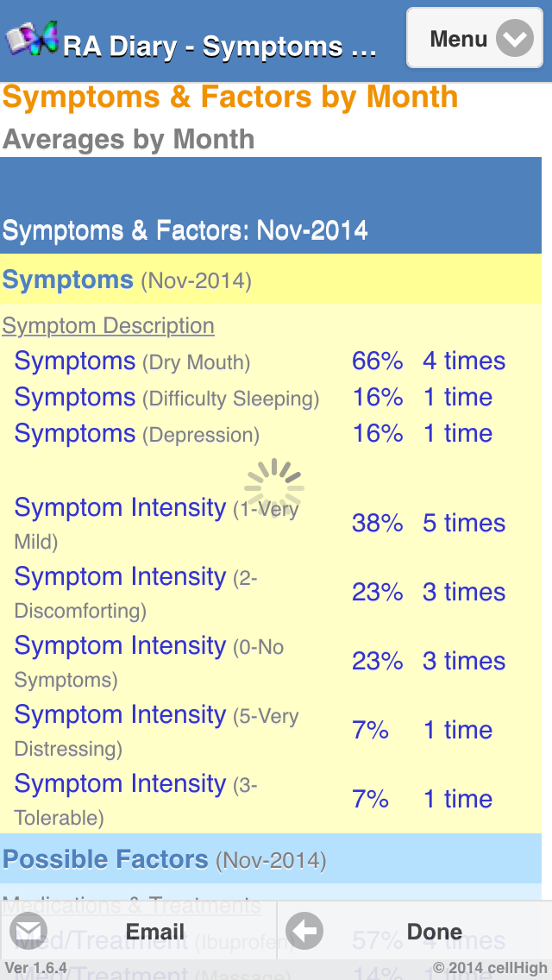This screenshot has width=552, height=980.
Task: Click the envelope Email icon
Action: 28,932
